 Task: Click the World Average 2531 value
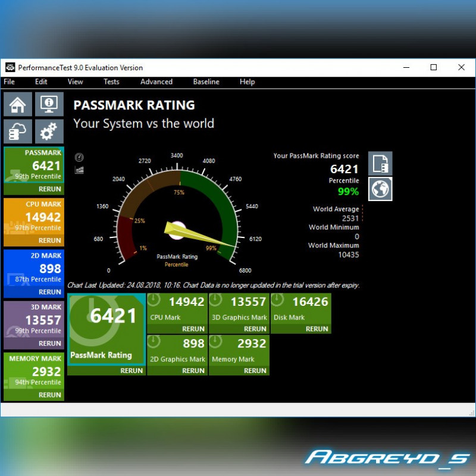point(350,218)
